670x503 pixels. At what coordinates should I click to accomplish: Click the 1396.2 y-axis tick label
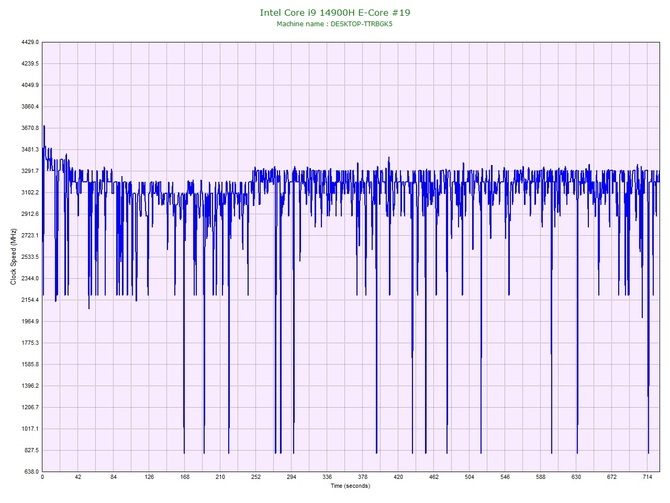point(30,385)
